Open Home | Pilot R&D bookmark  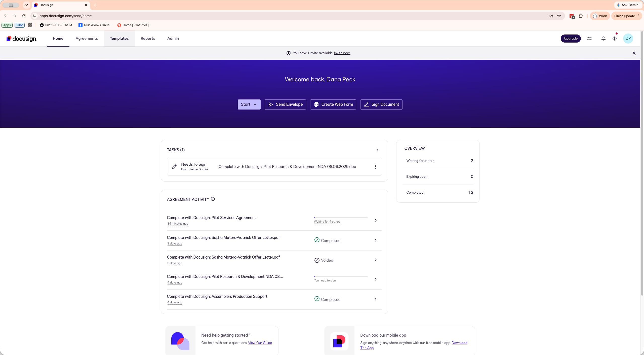pyautogui.click(x=134, y=25)
